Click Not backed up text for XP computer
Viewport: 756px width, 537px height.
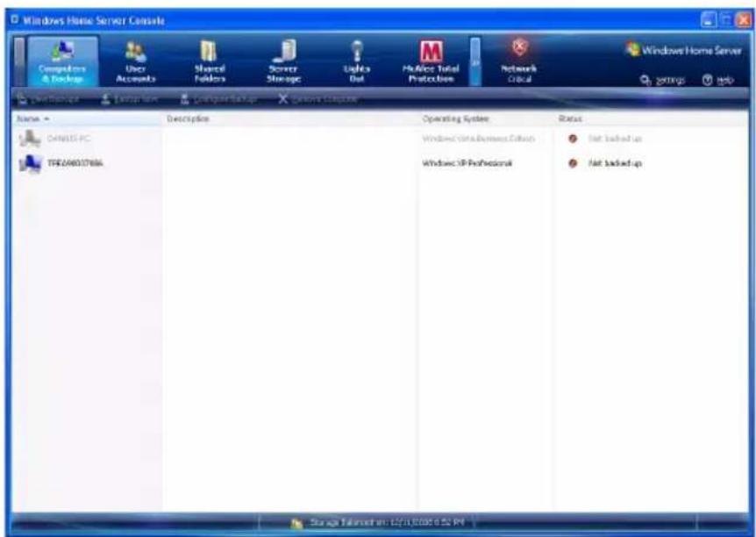(615, 163)
